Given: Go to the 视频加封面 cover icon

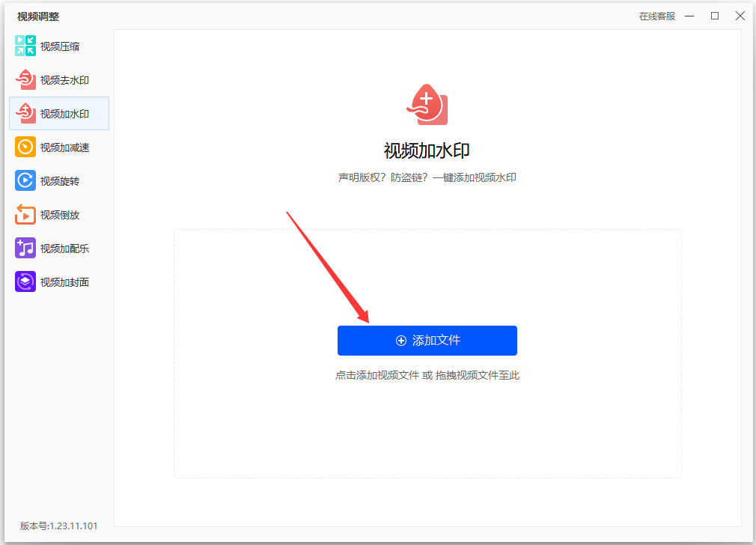Looking at the screenshot, I should (25, 282).
